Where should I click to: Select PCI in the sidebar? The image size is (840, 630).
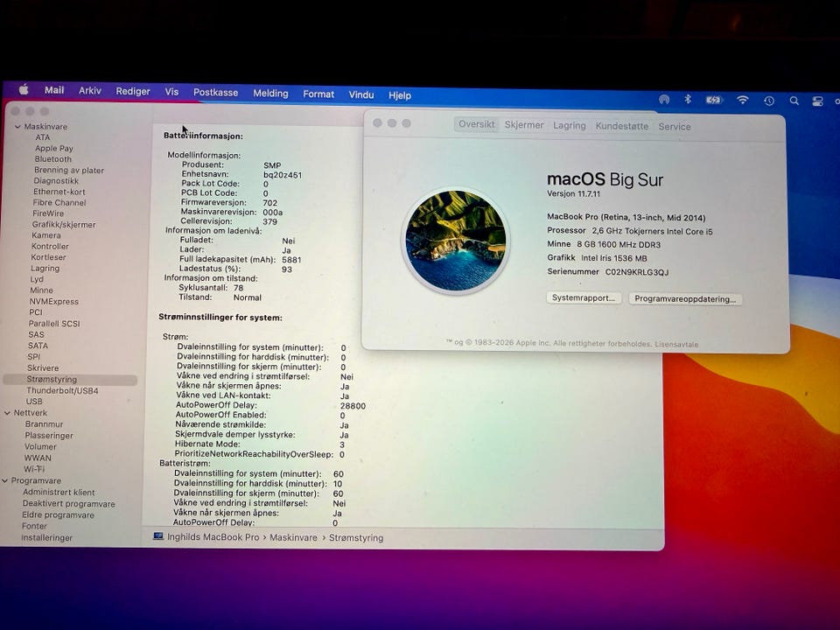click(x=35, y=312)
